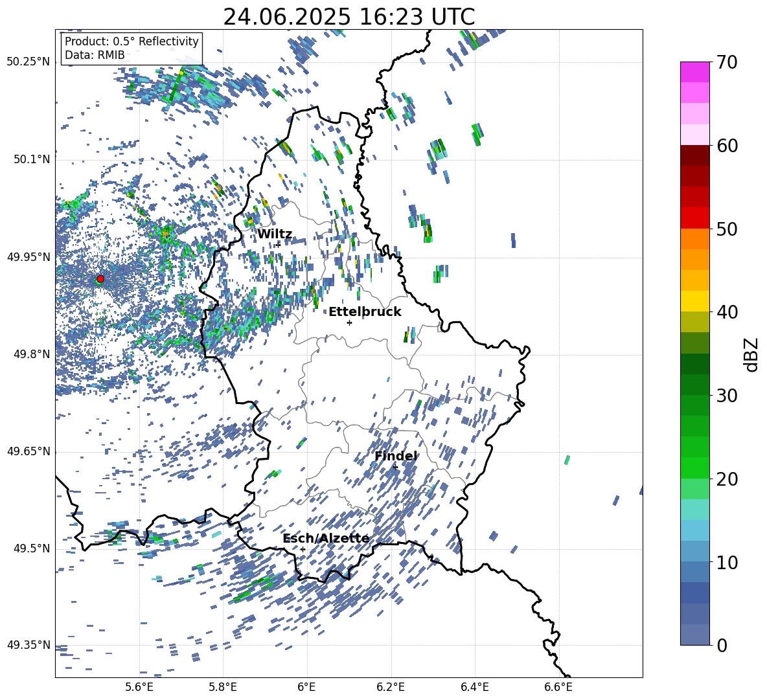767x700 pixels.
Task: Click the Wiltz city label
Action: [x=275, y=234]
